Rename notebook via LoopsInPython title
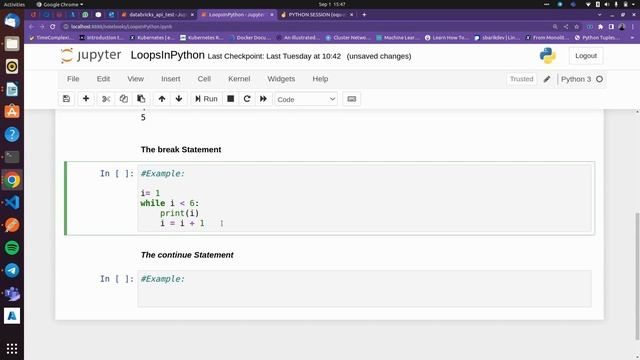Viewport: 640px width, 360px height. (167, 55)
